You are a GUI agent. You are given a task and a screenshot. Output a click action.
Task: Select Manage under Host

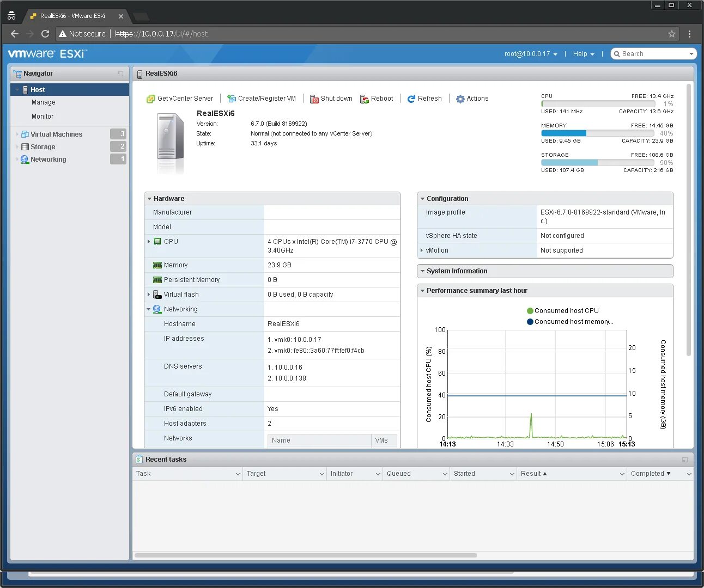44,102
